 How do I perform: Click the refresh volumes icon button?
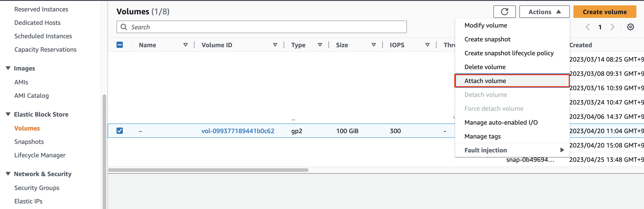504,12
